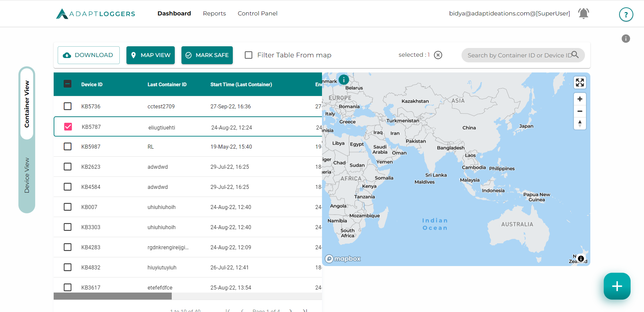
Task: Open the Dashboard nav item
Action: (x=174, y=13)
